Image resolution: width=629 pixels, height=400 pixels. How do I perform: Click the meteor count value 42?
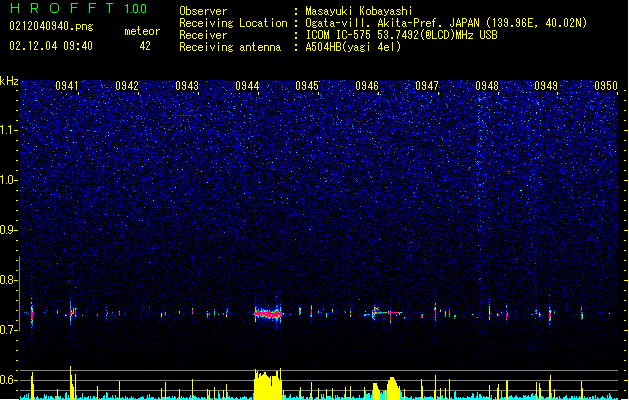145,46
